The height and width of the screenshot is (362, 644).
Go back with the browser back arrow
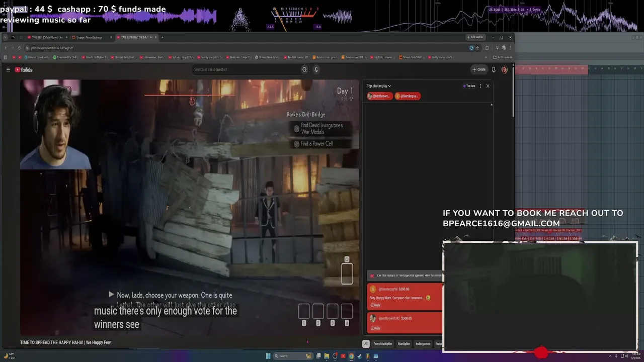point(6,48)
